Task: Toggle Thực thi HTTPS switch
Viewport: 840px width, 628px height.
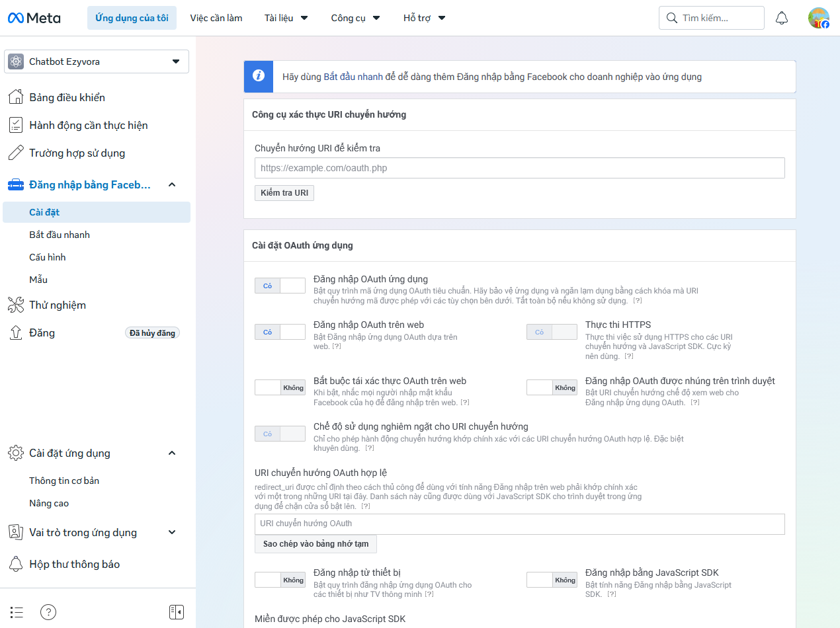Action: [552, 332]
